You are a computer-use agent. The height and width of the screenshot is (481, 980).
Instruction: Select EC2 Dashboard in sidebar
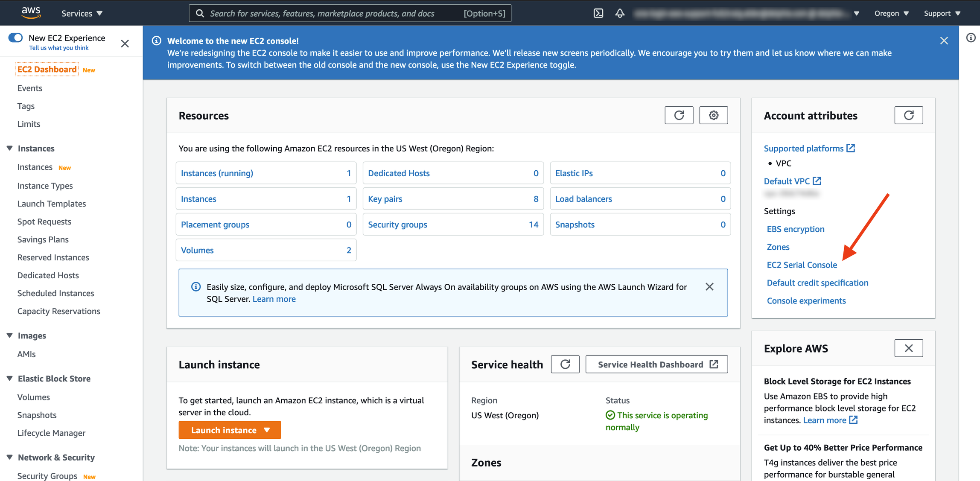(x=47, y=69)
